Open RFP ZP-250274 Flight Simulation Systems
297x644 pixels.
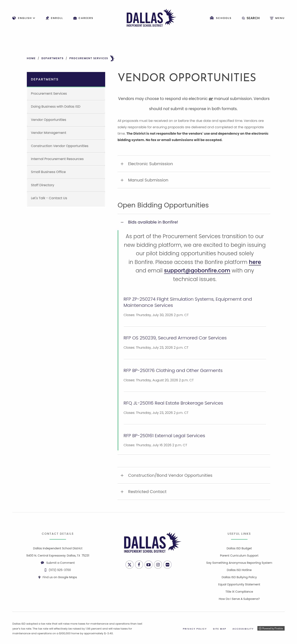(187, 302)
